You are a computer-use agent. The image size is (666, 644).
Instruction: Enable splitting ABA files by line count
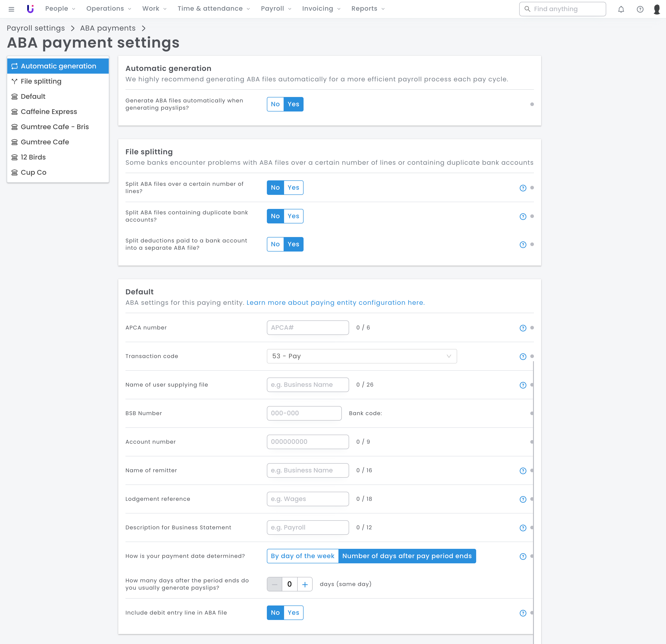pos(293,188)
